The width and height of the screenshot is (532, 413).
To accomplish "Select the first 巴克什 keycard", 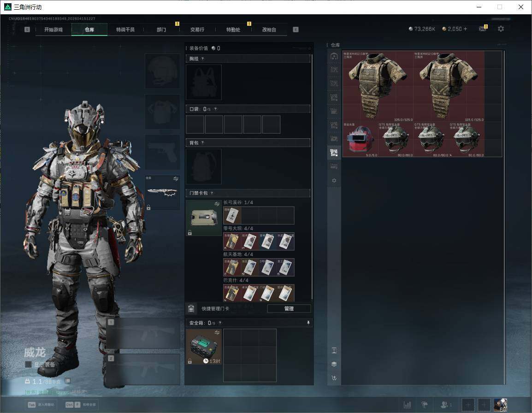I will pos(232,293).
